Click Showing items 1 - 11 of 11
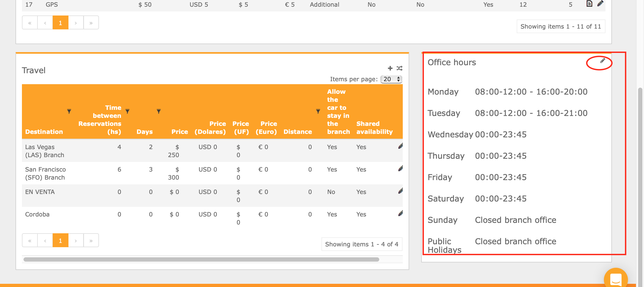This screenshot has width=644, height=287. (561, 26)
